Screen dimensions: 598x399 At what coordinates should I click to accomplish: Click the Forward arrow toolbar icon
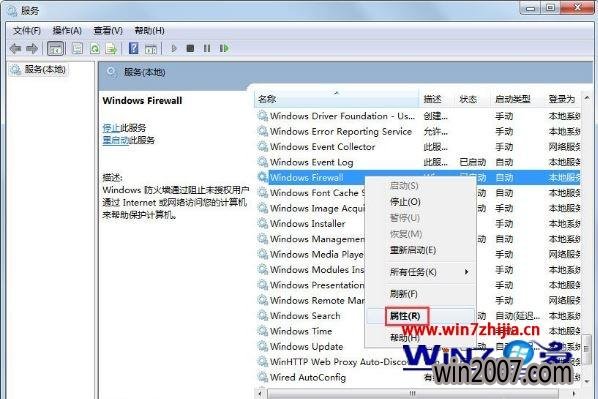32,48
